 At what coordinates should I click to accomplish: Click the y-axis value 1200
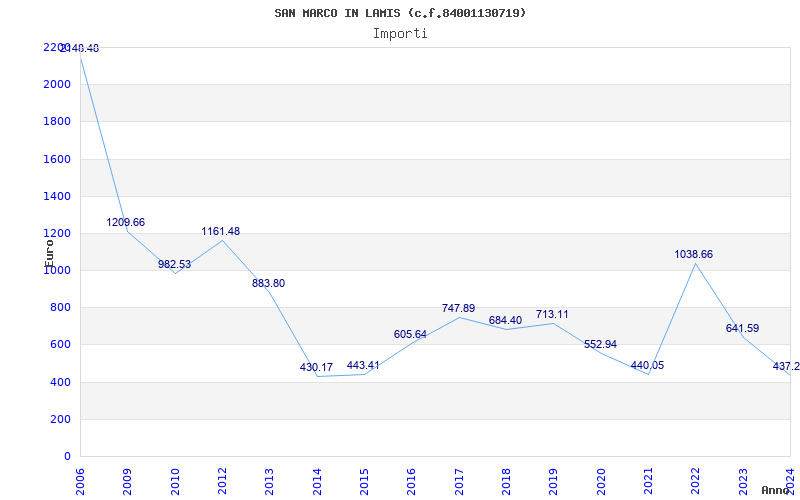[x=57, y=233]
